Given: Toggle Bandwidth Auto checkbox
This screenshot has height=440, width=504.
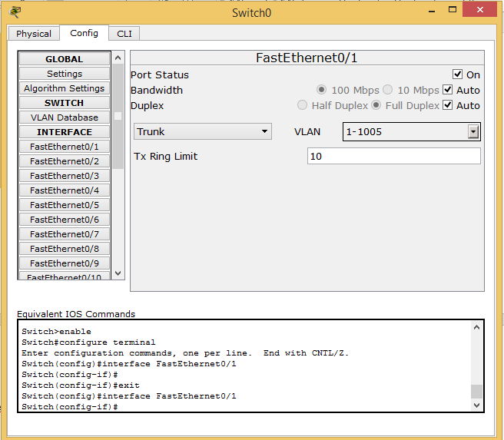Looking at the screenshot, I should [x=447, y=90].
